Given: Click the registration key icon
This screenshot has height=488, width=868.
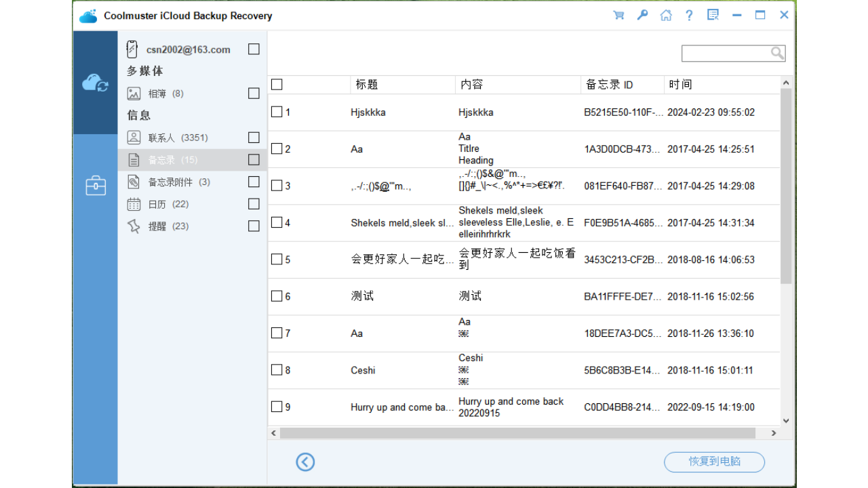Looking at the screenshot, I should 642,14.
